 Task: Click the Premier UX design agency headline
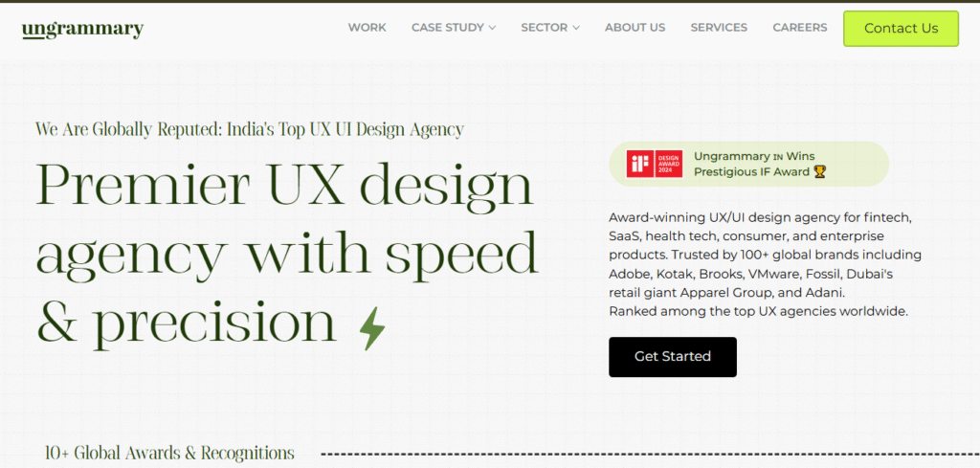[287, 254]
